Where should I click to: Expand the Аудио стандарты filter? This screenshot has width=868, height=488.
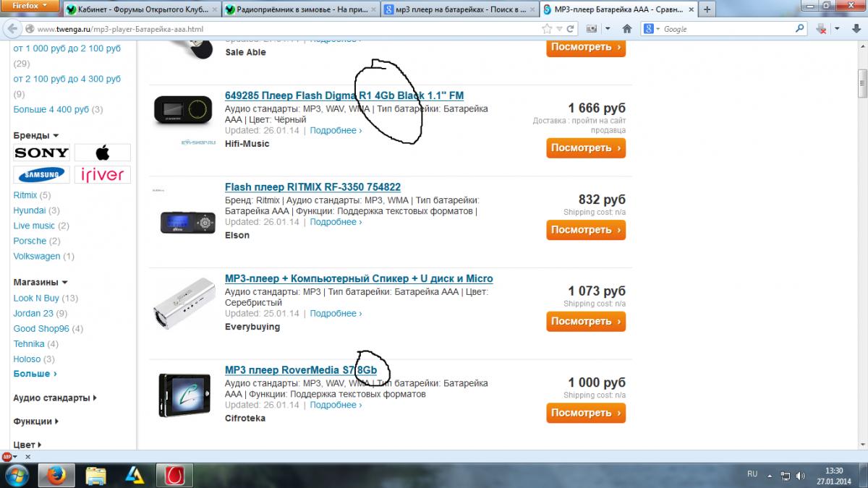click(x=55, y=398)
